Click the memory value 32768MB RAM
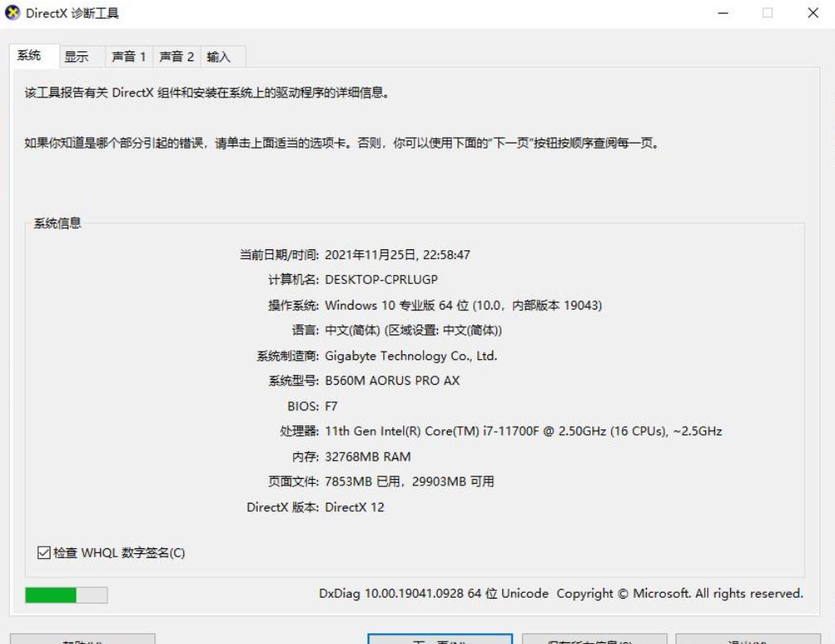Image resolution: width=835 pixels, height=644 pixels. pyautogui.click(x=368, y=457)
